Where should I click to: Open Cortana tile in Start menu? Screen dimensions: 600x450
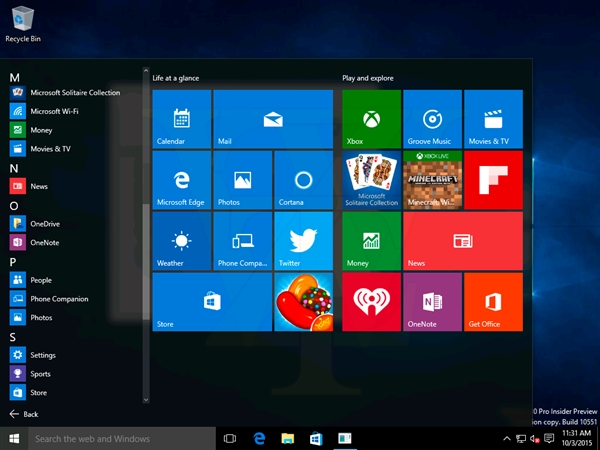[x=303, y=180]
